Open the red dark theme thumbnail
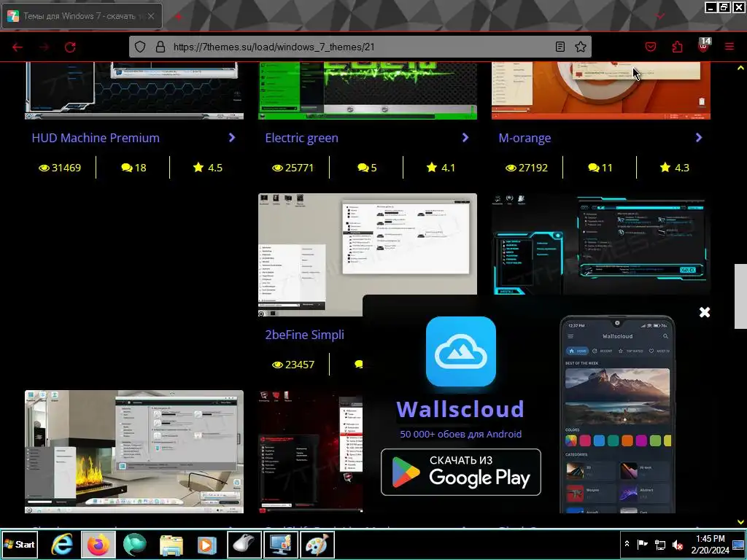This screenshot has height=560, width=747. [310, 451]
